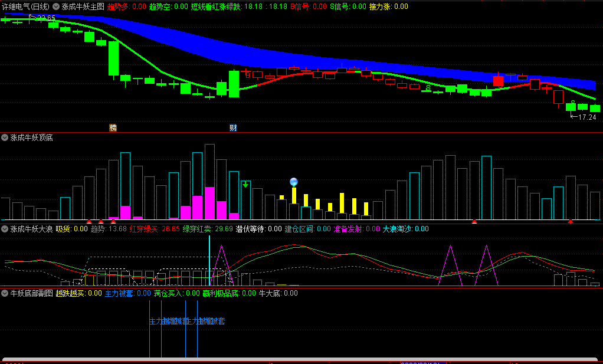Click the 主力被套: 0.00 readout in header

(128, 293)
